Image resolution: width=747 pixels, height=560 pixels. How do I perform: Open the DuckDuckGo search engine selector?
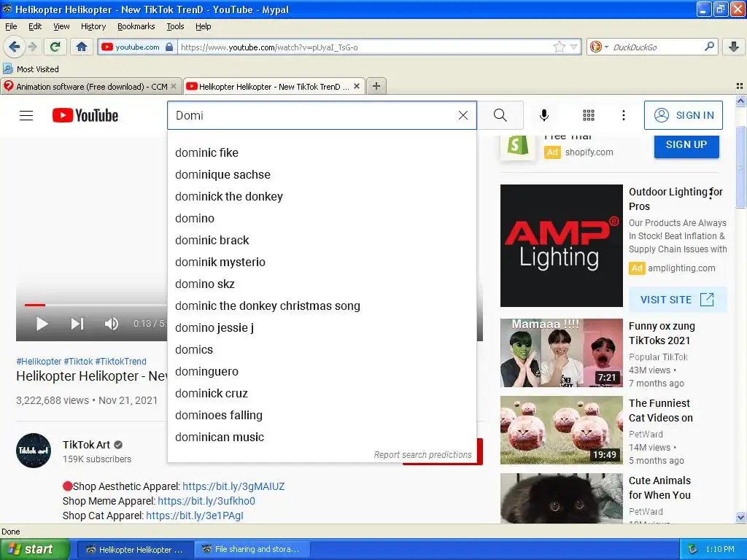[598, 47]
